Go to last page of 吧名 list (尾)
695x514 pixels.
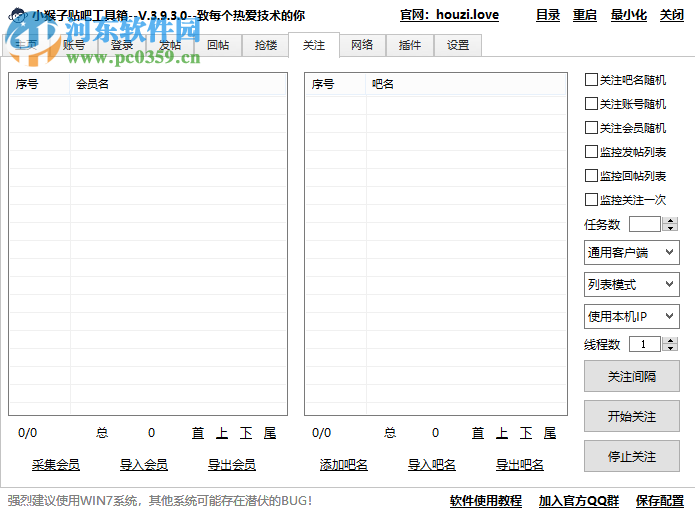click(x=550, y=432)
